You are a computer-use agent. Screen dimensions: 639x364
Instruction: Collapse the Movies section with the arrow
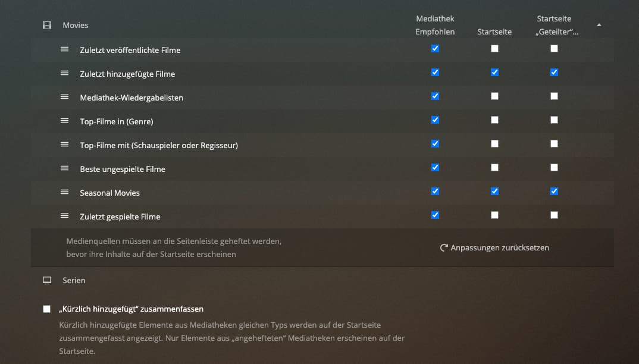tap(599, 25)
